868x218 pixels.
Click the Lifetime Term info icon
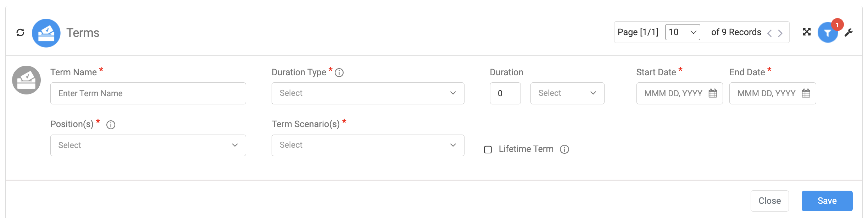pyautogui.click(x=564, y=149)
